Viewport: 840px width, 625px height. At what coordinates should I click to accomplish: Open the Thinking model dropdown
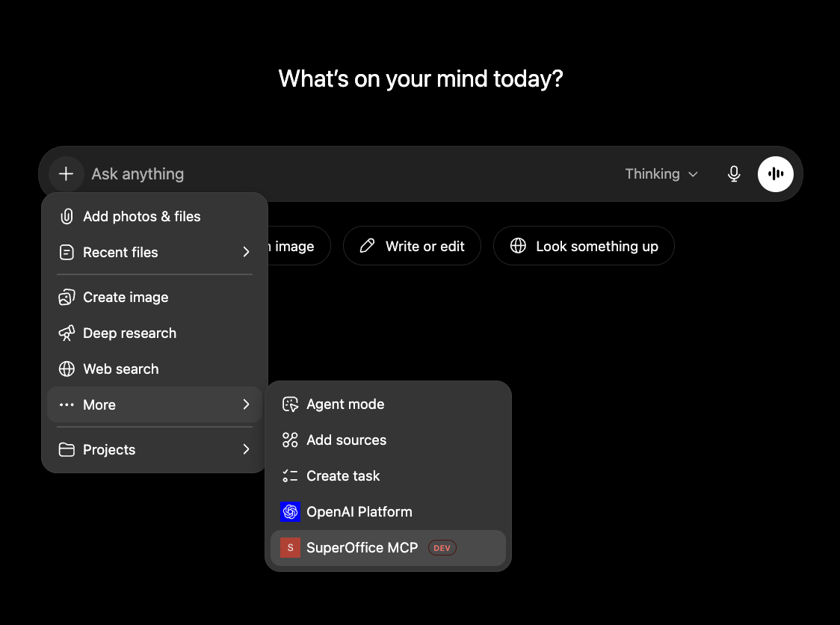[x=661, y=173]
